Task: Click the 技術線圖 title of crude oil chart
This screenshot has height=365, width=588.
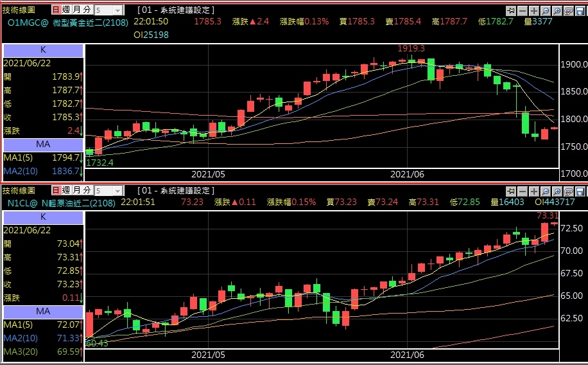Action: point(19,191)
